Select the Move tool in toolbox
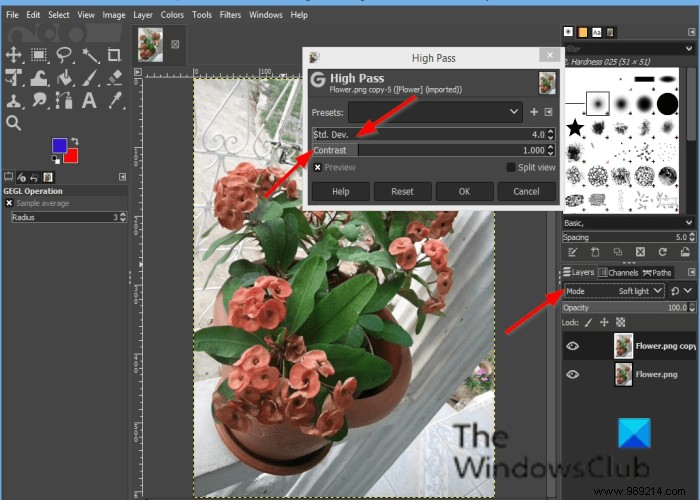 coord(13,55)
